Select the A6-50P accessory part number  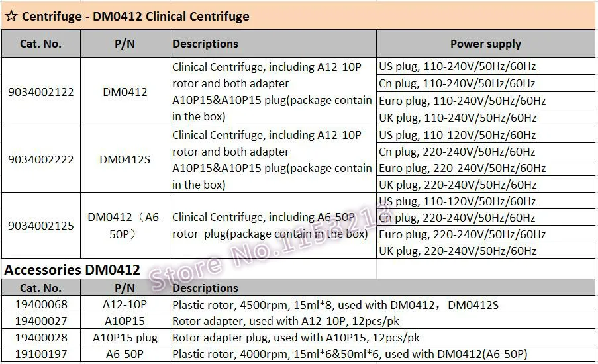click(125, 353)
